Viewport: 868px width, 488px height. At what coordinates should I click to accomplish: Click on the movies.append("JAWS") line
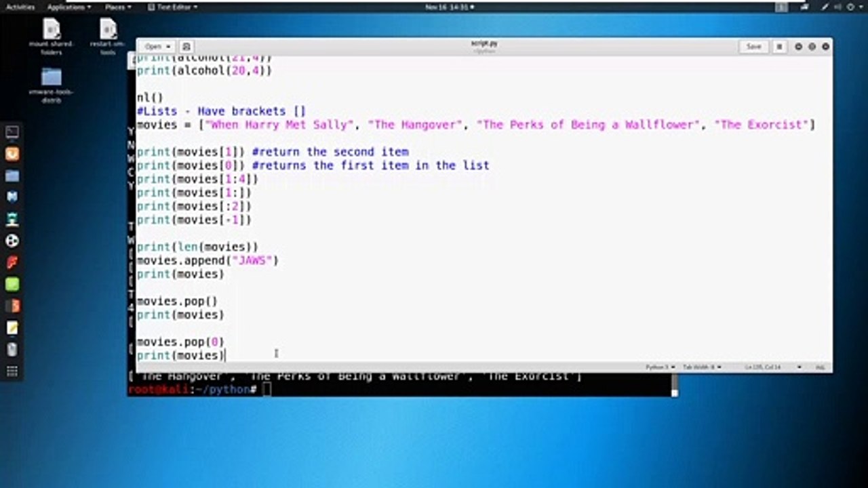point(208,260)
